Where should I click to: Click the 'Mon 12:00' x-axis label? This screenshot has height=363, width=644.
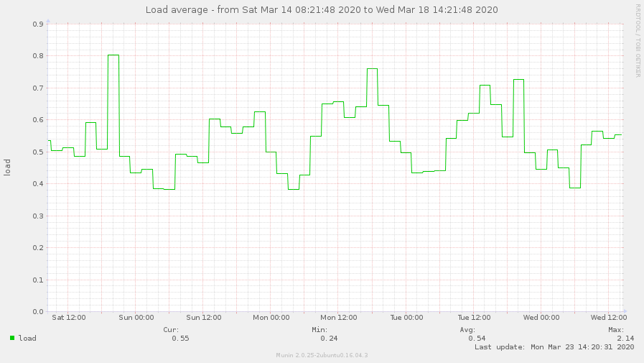point(339,318)
